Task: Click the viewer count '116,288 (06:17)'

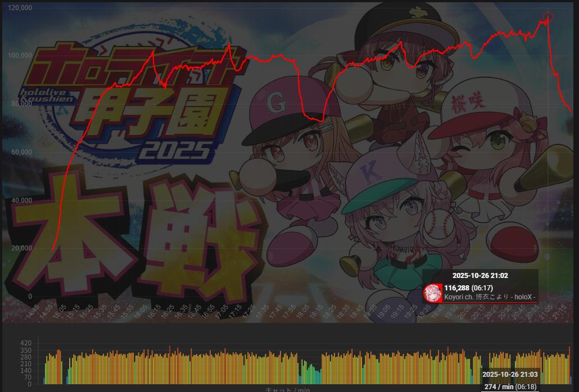Action: tap(468, 288)
